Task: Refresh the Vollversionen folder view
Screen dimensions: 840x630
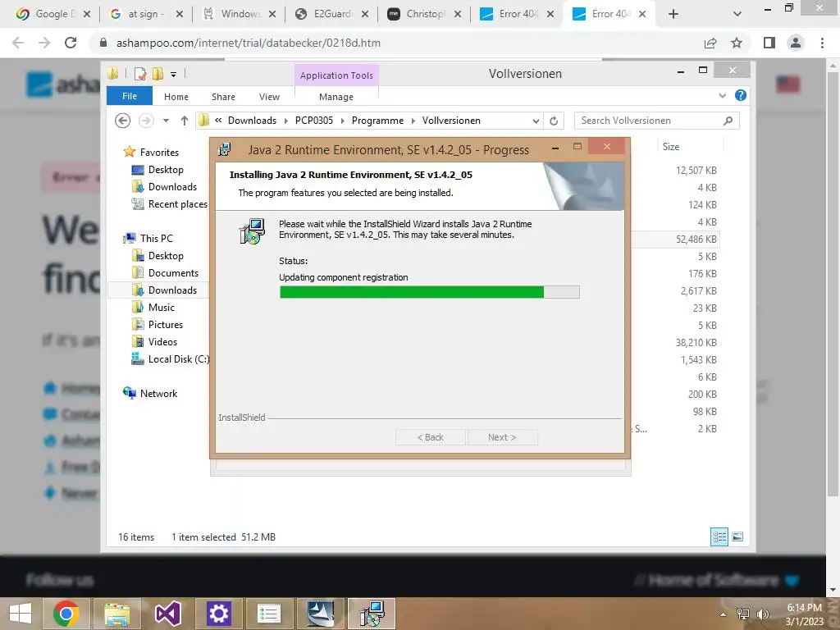Action: coord(554,121)
